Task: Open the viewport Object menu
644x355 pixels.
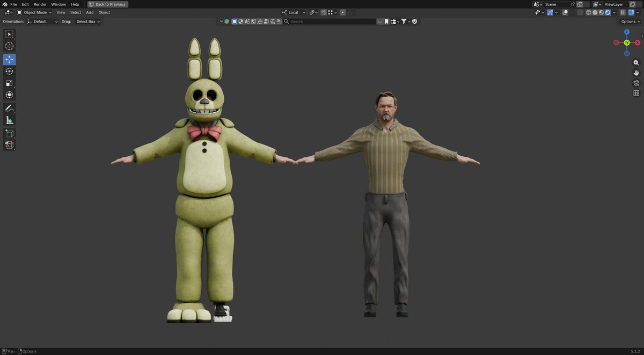Action: pyautogui.click(x=104, y=12)
